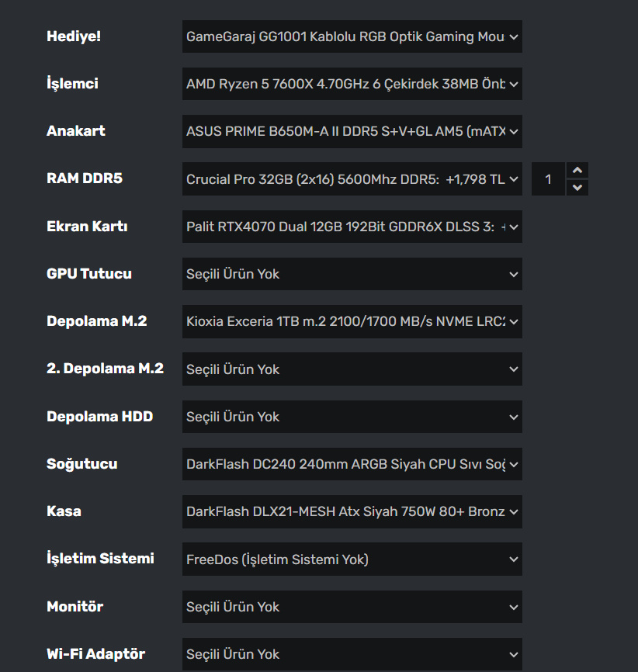This screenshot has height=672, width=638.
Task: Expand the Monitör dropdown
Action: click(x=352, y=607)
